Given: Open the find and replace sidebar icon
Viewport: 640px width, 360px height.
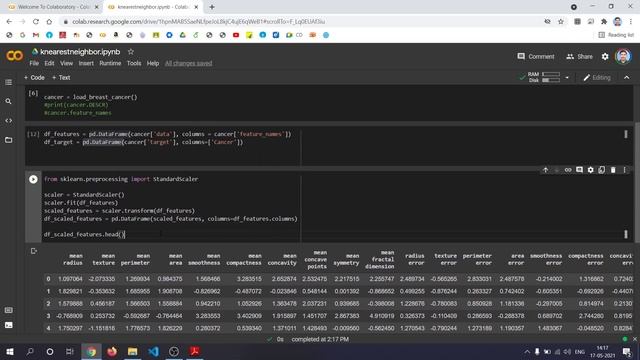Looking at the screenshot, I should click(8, 101).
